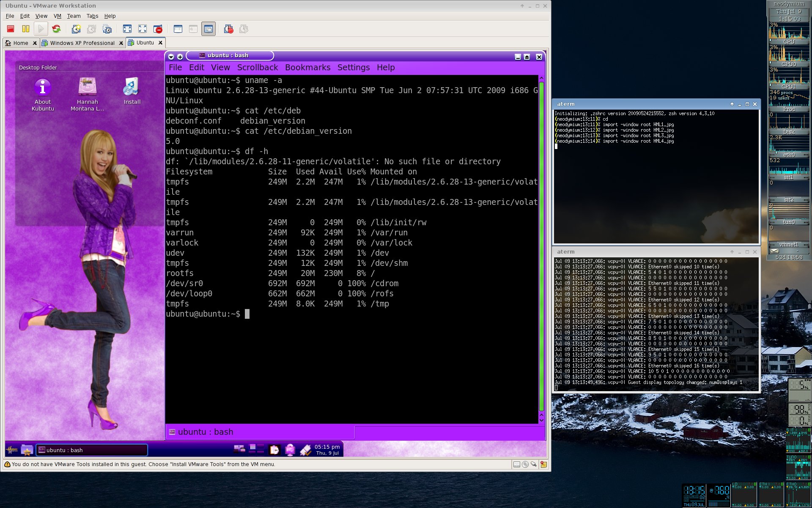Open the VMware Edit menu
This screenshot has width=812, height=508.
pos(25,16)
